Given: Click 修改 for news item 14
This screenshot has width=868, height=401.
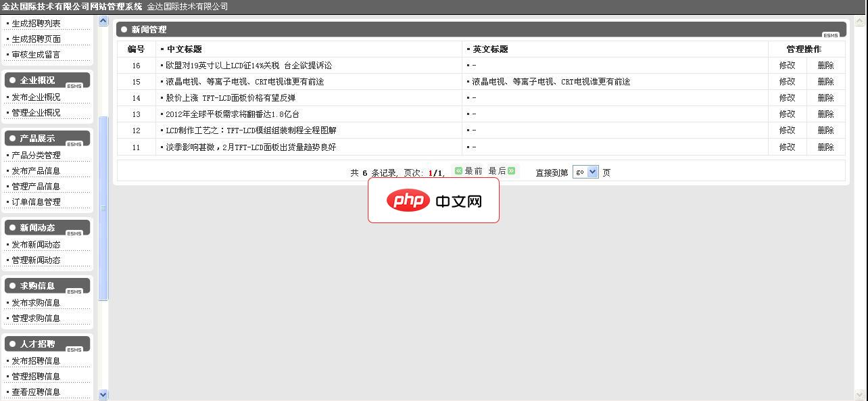Looking at the screenshot, I should pyautogui.click(x=787, y=98).
